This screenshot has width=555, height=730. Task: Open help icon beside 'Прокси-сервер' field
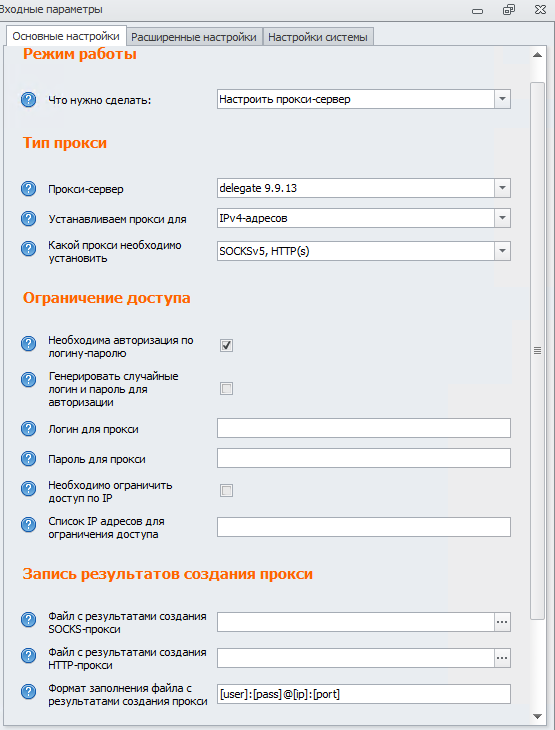(x=28, y=189)
